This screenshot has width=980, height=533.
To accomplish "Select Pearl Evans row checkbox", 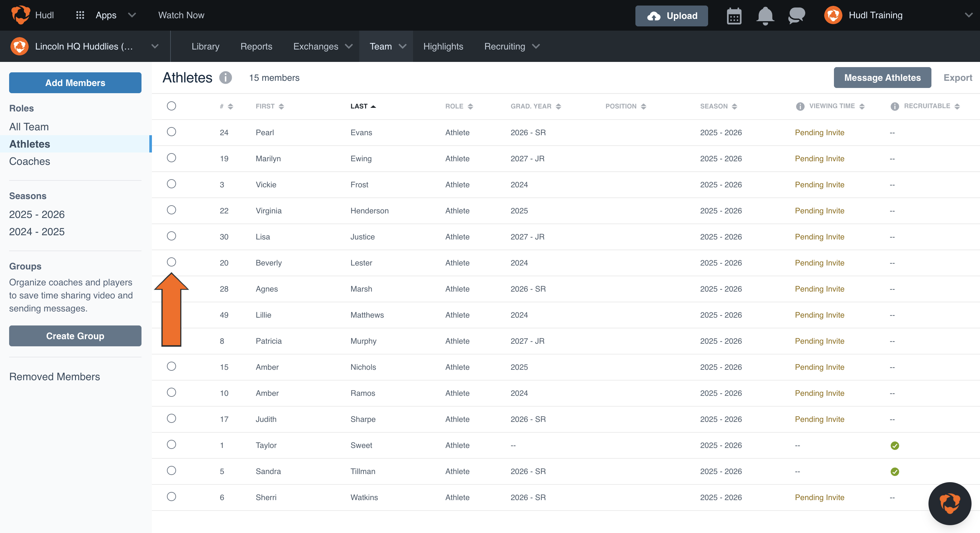I will tap(171, 132).
